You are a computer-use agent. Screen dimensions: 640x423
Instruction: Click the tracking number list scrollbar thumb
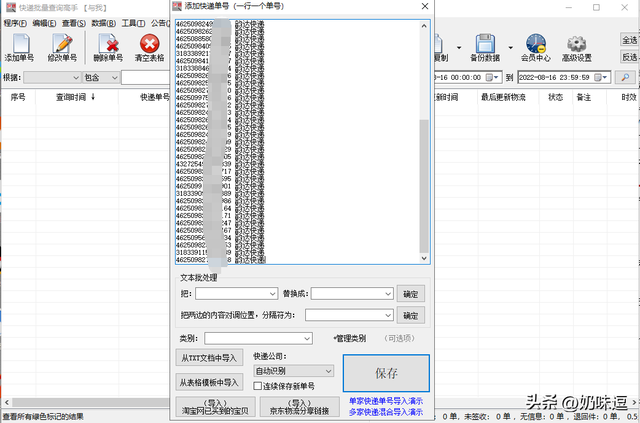(424, 186)
